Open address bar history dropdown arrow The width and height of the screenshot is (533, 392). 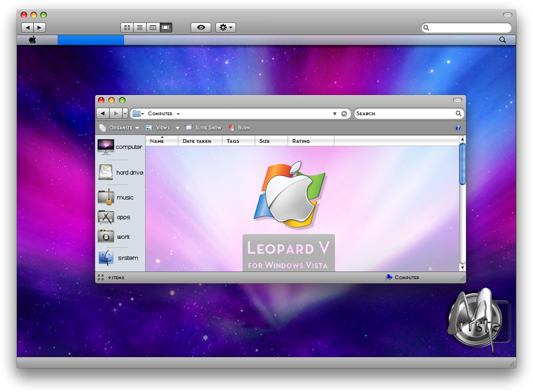[334, 114]
